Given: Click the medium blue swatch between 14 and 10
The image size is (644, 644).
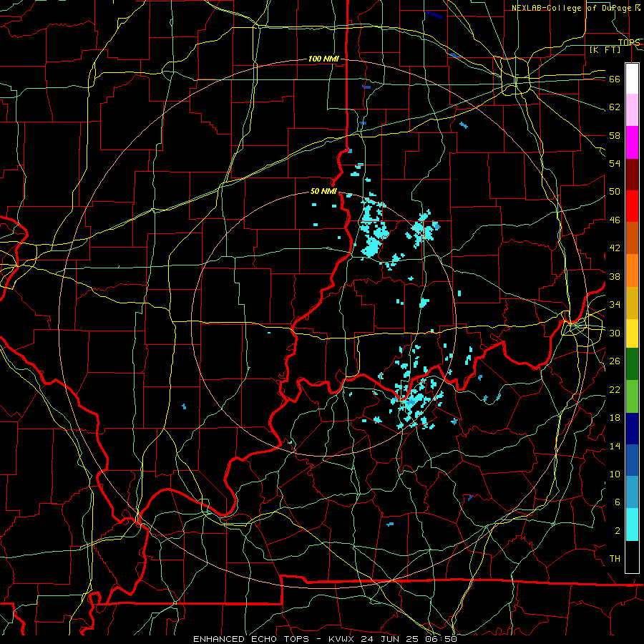Looking at the screenshot, I should (632, 460).
